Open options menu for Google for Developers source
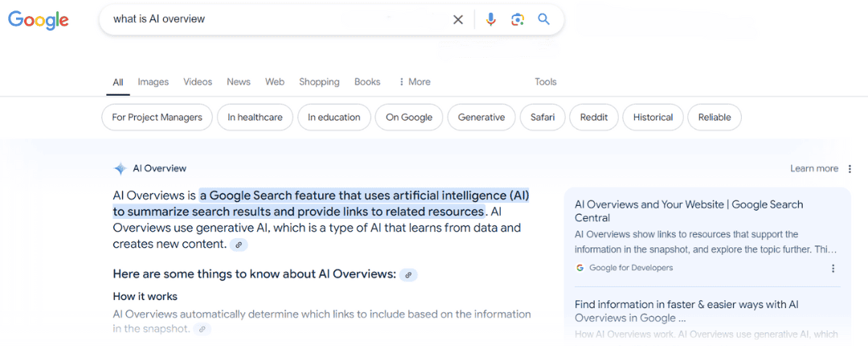This screenshot has height=346, width=868. tap(833, 269)
